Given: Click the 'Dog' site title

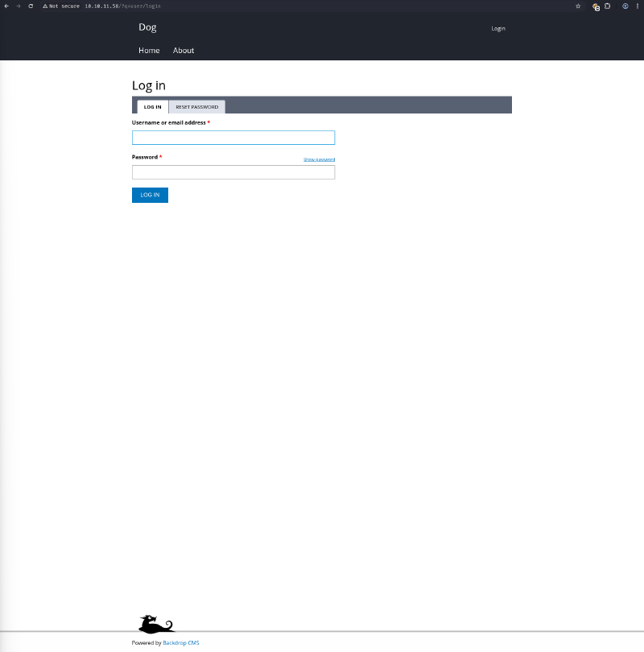Looking at the screenshot, I should [147, 27].
